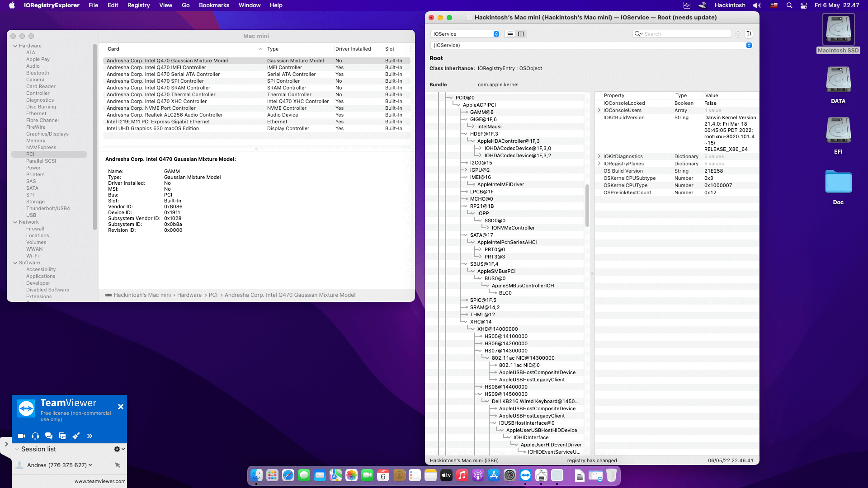
Task: Start video in TeamViewer panel
Action: tap(21, 436)
